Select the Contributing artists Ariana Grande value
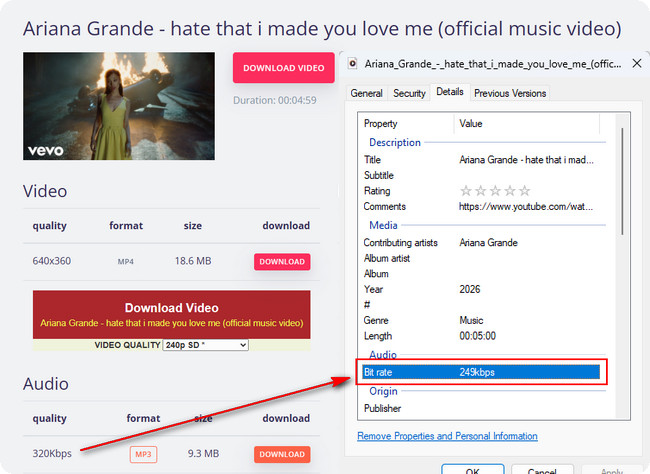This screenshot has height=474, width=650. point(488,243)
